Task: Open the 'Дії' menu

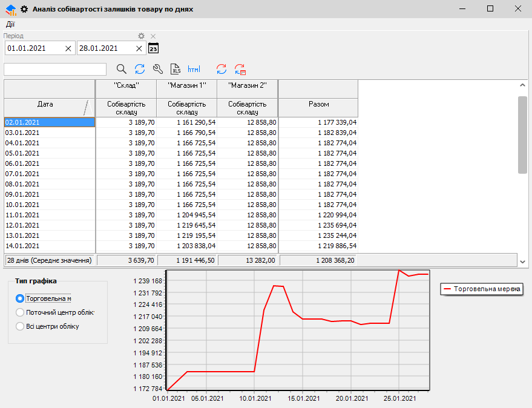Action: [10, 24]
